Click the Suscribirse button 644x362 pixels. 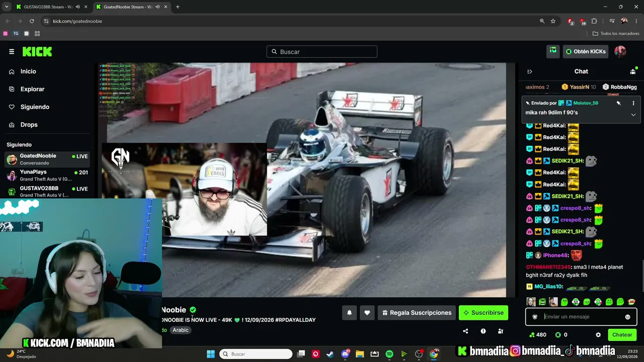(x=484, y=313)
